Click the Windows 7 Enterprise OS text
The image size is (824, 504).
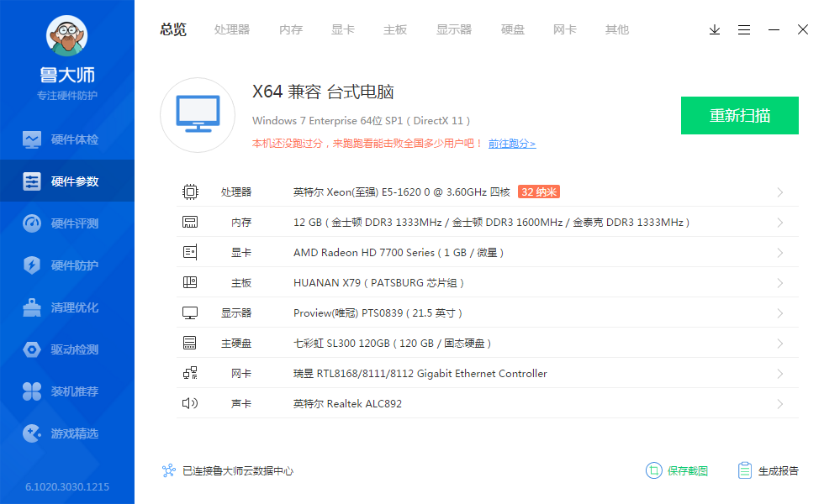(x=361, y=121)
